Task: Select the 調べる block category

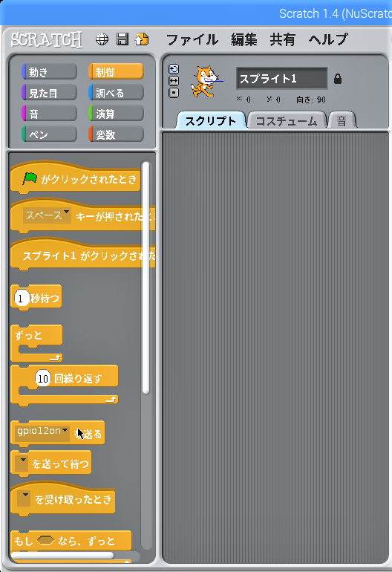Action: pos(116,93)
